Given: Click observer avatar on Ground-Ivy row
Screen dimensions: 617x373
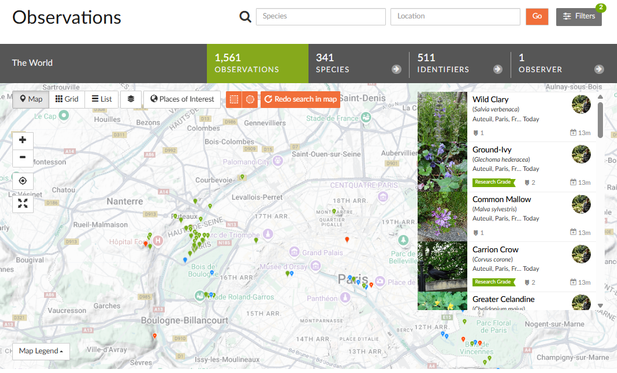Looking at the screenshot, I should click(581, 154).
